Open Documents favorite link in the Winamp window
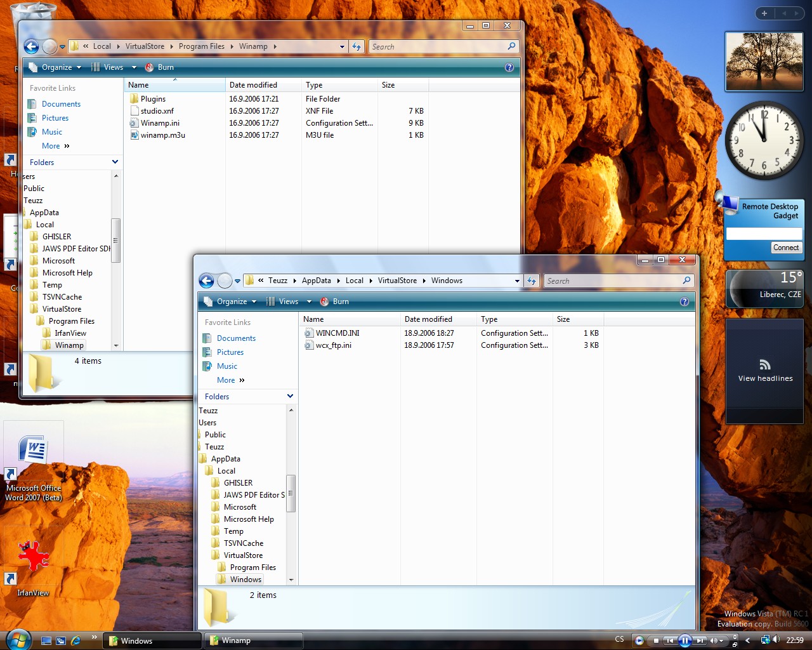This screenshot has width=812, height=650. click(61, 104)
